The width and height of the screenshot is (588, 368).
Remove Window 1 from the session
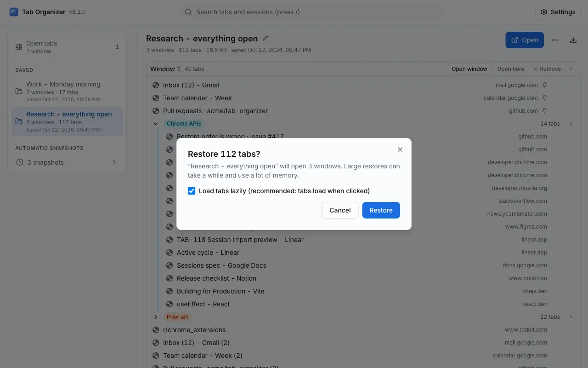pos(547,69)
